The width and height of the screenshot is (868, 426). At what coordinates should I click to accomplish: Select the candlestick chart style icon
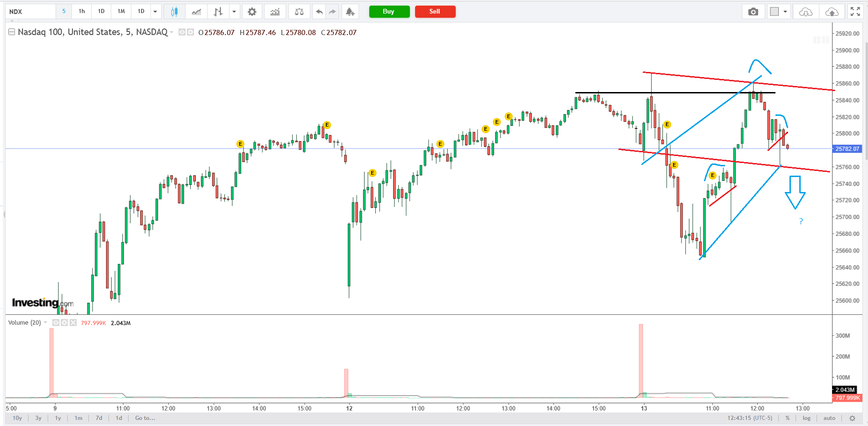[174, 12]
